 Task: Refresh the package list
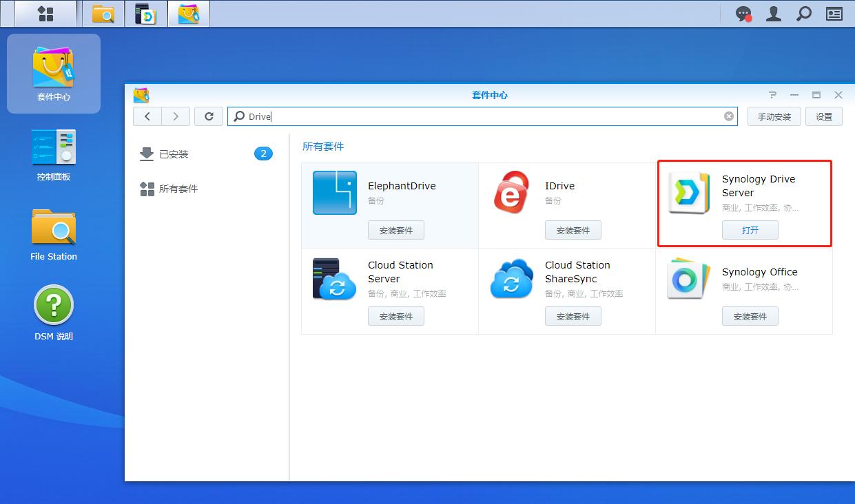coord(209,116)
